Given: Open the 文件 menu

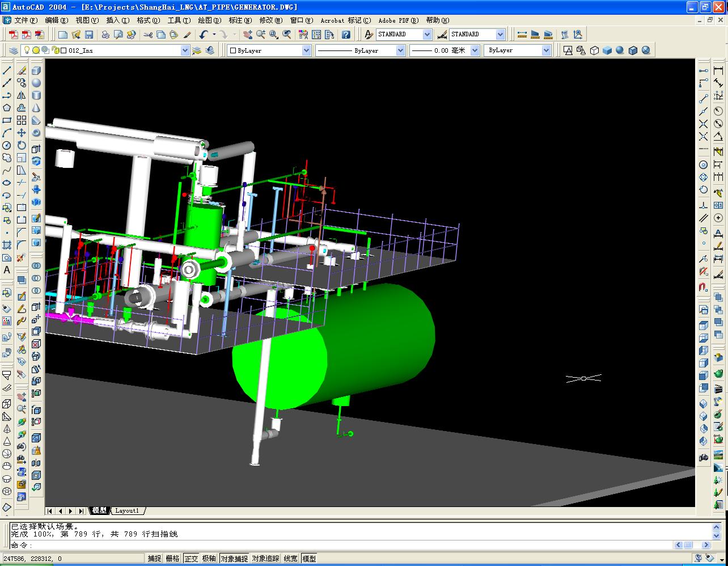Looking at the screenshot, I should (x=25, y=20).
